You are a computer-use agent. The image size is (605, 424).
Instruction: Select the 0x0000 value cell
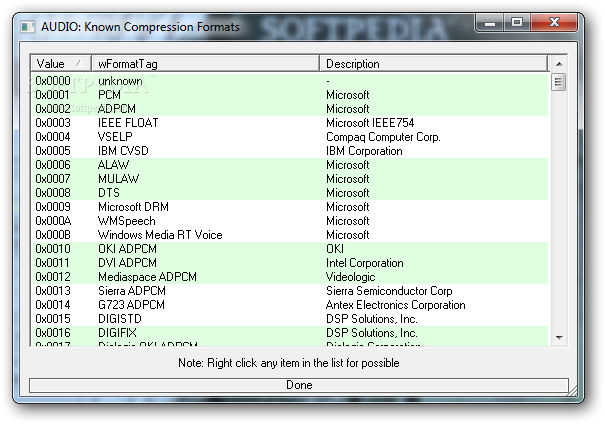pos(53,81)
